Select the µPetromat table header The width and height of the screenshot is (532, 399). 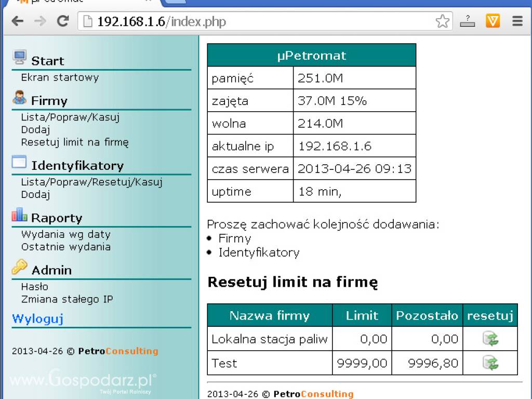312,55
